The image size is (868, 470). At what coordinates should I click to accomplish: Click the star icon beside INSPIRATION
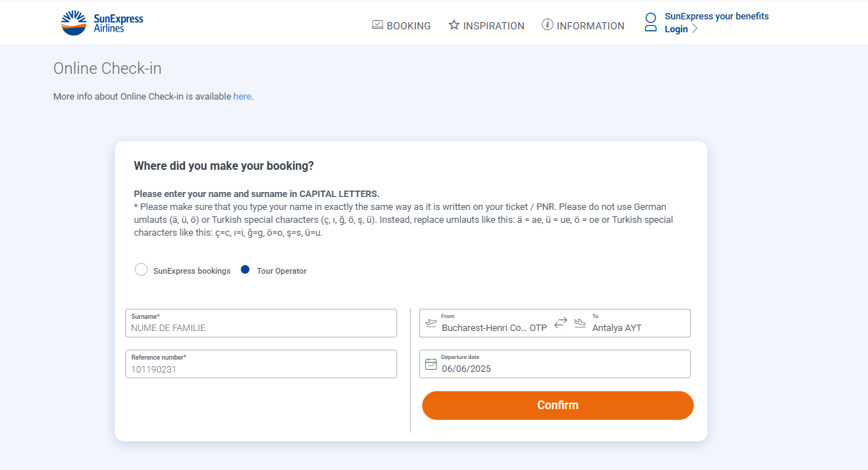(x=454, y=25)
